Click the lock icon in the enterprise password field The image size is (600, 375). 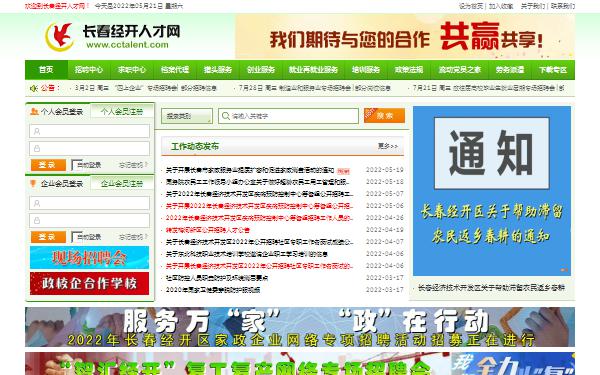[x=37, y=220]
